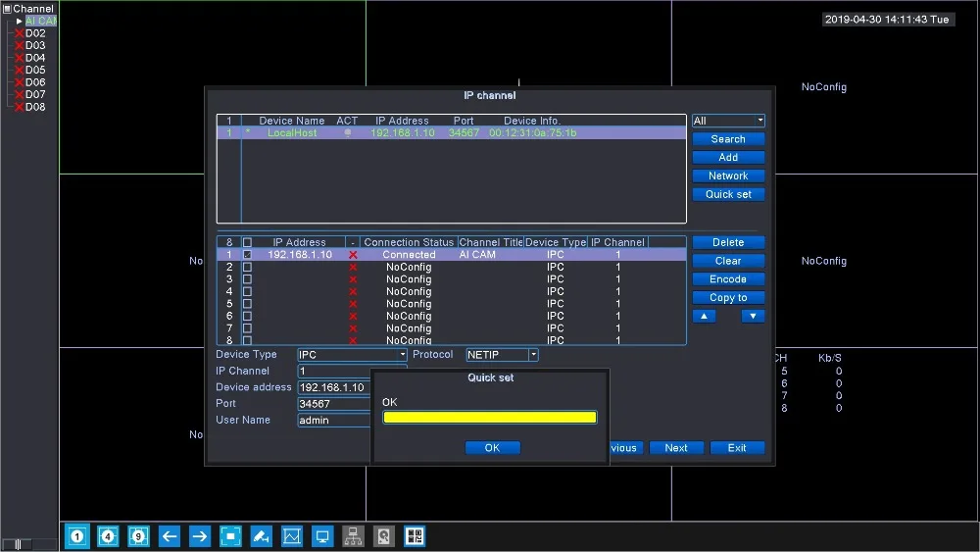The image size is (980, 552).
Task: Switch to single-channel view
Action: [x=77, y=536]
